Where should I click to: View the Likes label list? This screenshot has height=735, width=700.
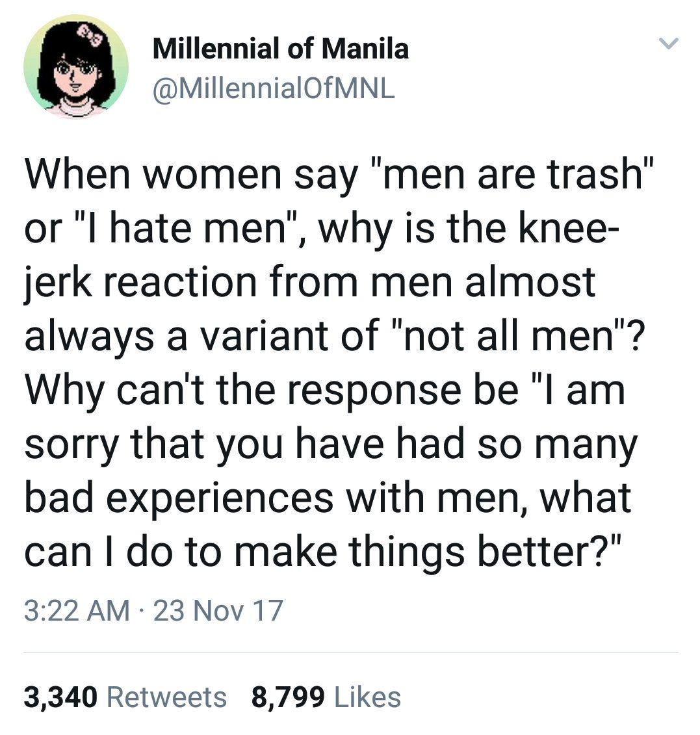point(367,697)
